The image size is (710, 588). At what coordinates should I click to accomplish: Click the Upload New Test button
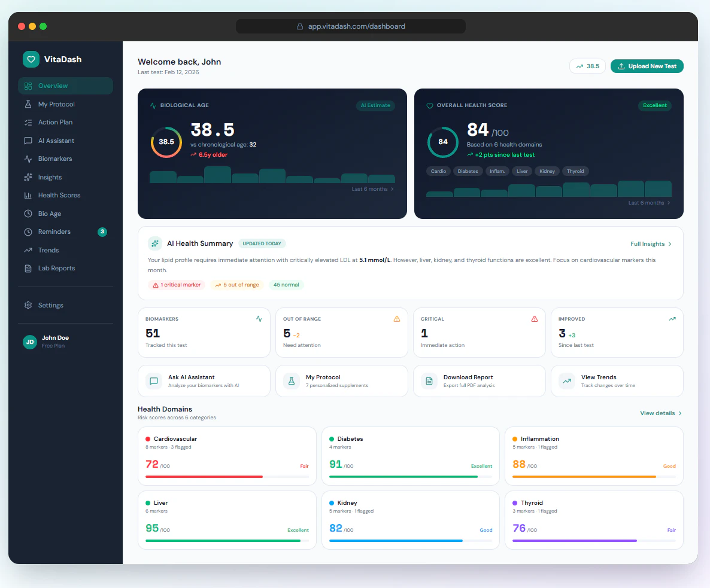pos(647,66)
